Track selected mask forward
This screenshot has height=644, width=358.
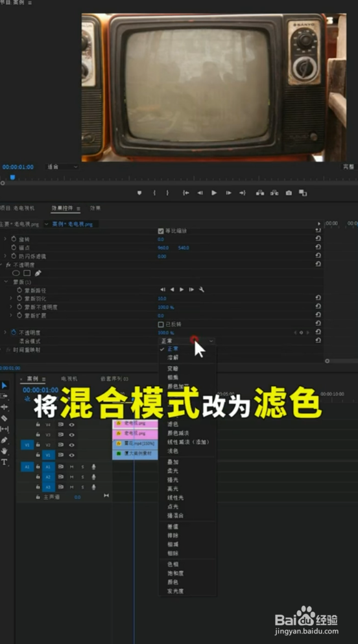182,290
